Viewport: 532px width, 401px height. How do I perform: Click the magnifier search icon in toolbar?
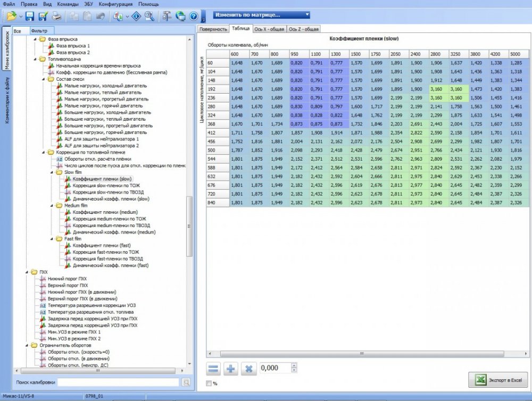pyautogui.click(x=149, y=16)
